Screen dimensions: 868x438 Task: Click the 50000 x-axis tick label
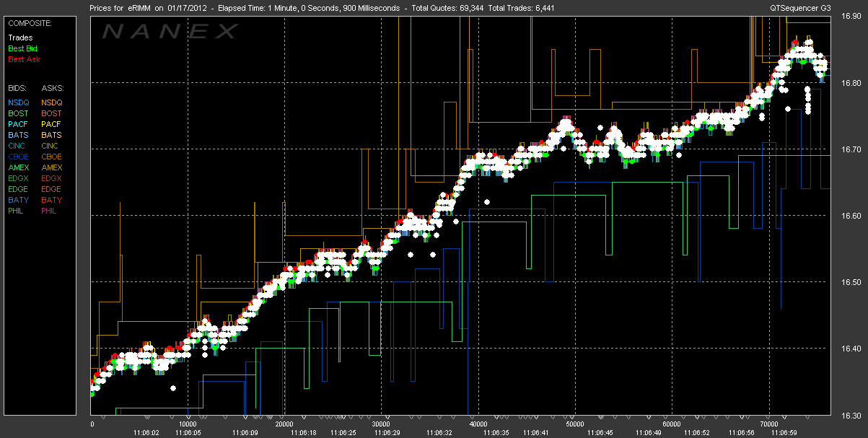[x=575, y=424]
